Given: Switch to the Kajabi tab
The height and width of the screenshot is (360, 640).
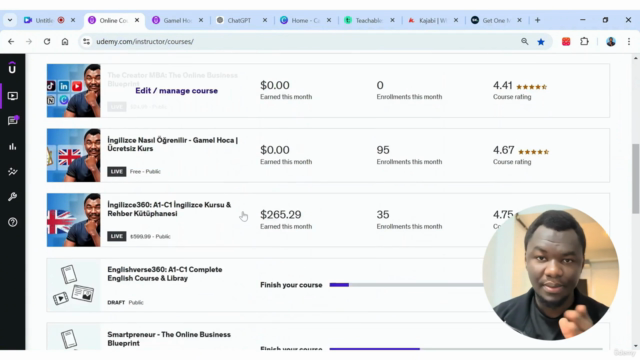Looking at the screenshot, I should click(432, 20).
